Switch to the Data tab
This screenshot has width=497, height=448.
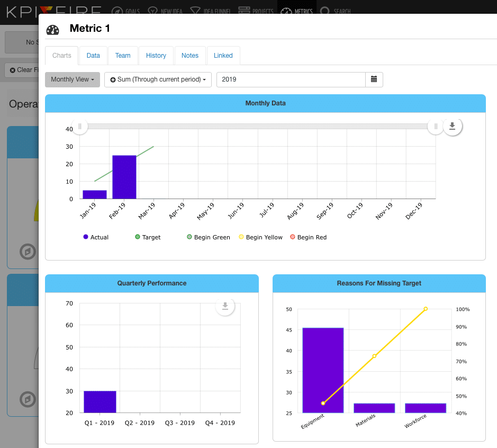pos(93,56)
